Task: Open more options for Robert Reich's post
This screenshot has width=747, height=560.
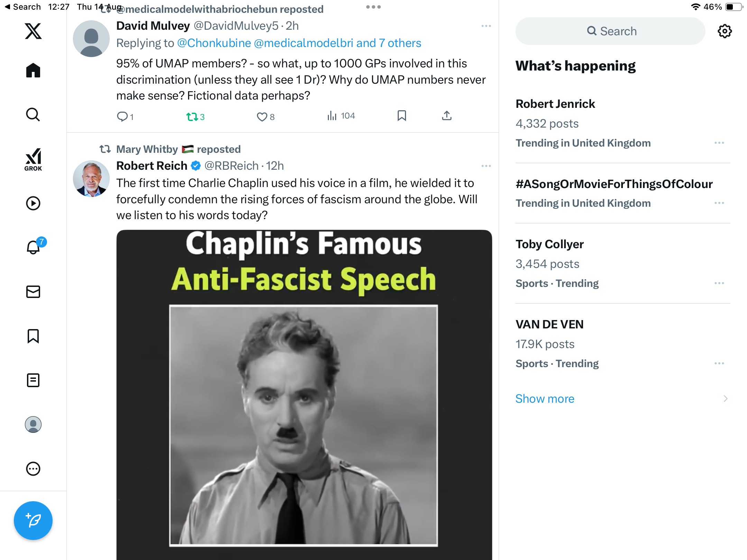Action: click(x=486, y=166)
